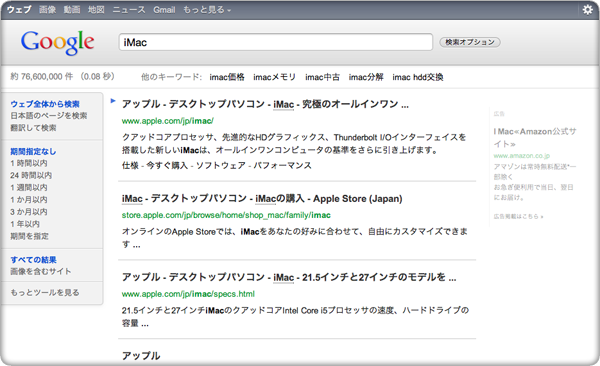Viewport: 600px width, 366px height.
Task: Select 期間指定なし time filter
Action: [x=33, y=151]
